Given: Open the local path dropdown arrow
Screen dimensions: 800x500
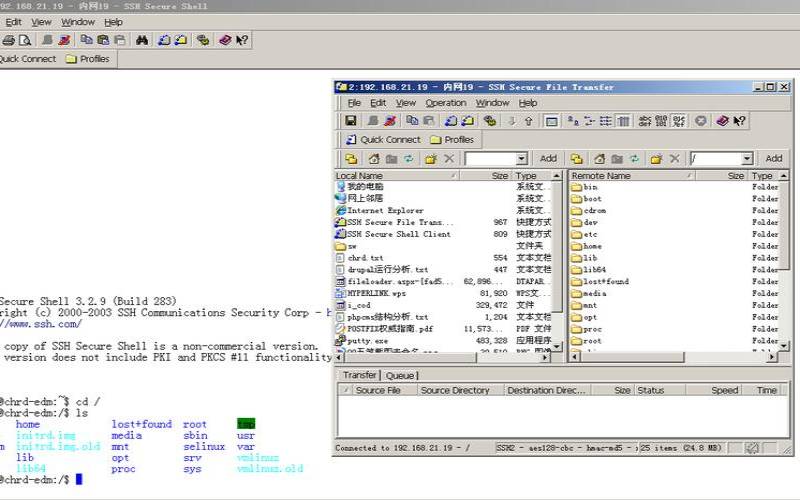Looking at the screenshot, I should 521,159.
